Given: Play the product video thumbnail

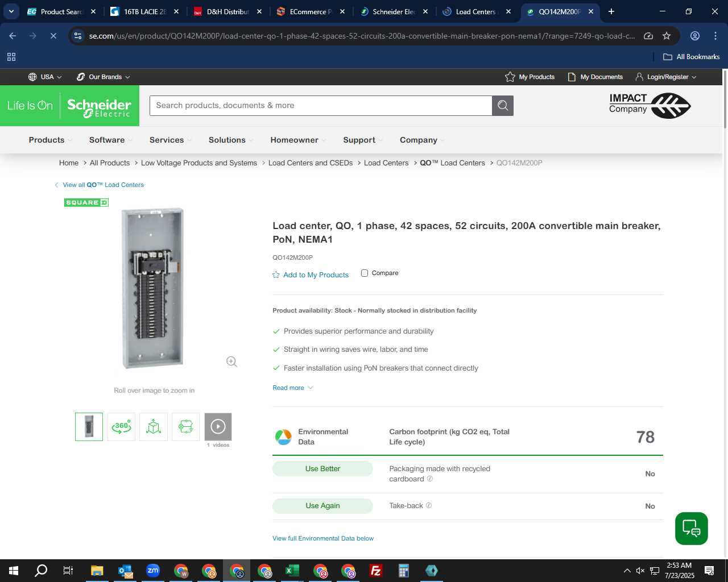Looking at the screenshot, I should [218, 427].
